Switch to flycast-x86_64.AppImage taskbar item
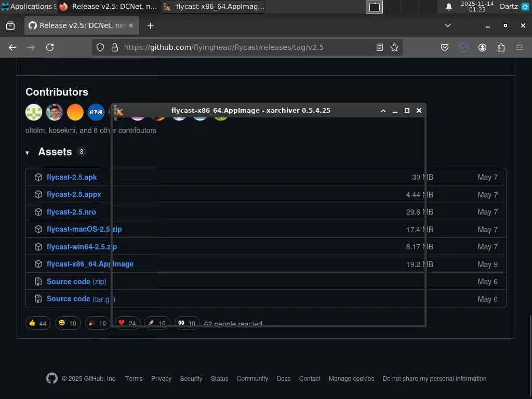The image size is (532, 399). (x=214, y=6)
